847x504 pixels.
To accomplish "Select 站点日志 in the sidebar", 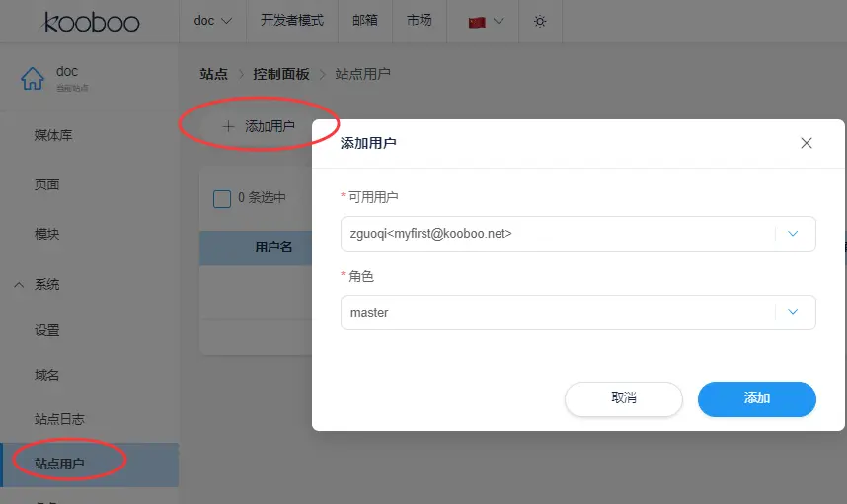I will [59, 419].
